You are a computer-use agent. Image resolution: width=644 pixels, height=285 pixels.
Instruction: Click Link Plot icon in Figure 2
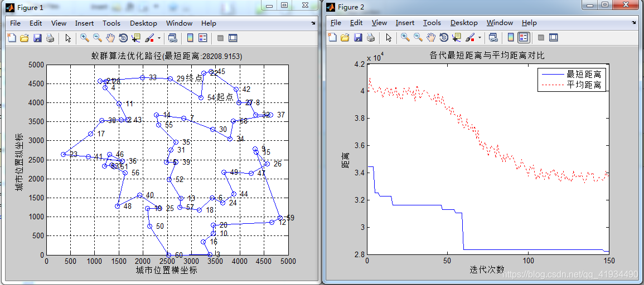493,38
